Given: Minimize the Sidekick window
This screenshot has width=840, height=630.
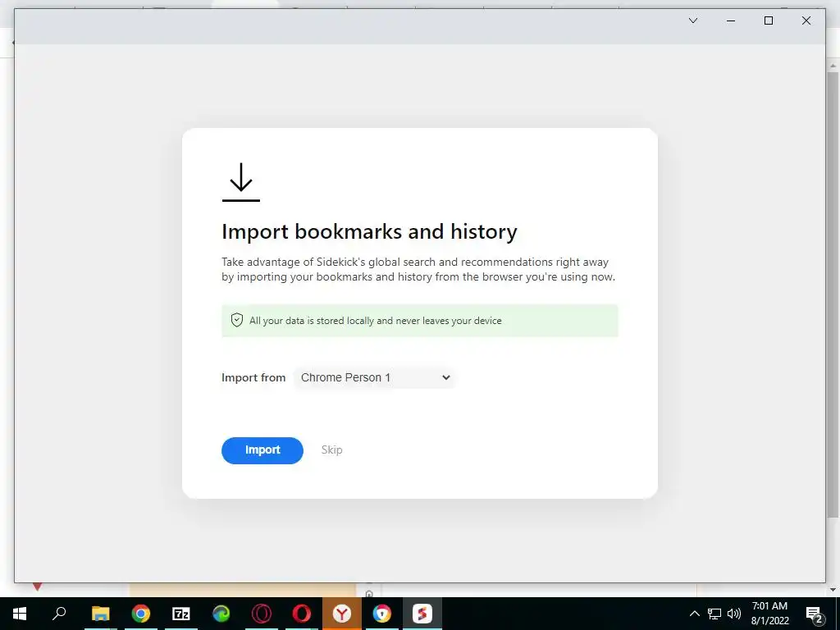Looking at the screenshot, I should pos(731,21).
